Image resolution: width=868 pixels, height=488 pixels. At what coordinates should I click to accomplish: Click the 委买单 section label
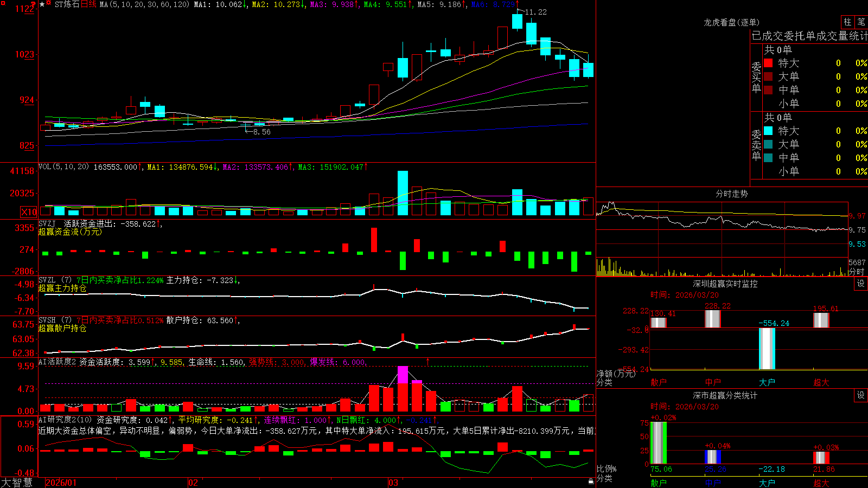[x=756, y=77]
